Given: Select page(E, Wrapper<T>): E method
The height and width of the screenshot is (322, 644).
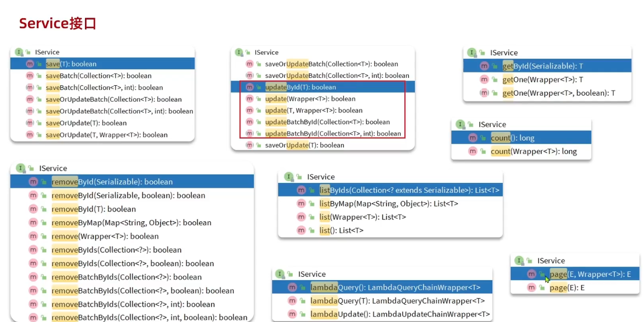Looking at the screenshot, I should (590, 274).
